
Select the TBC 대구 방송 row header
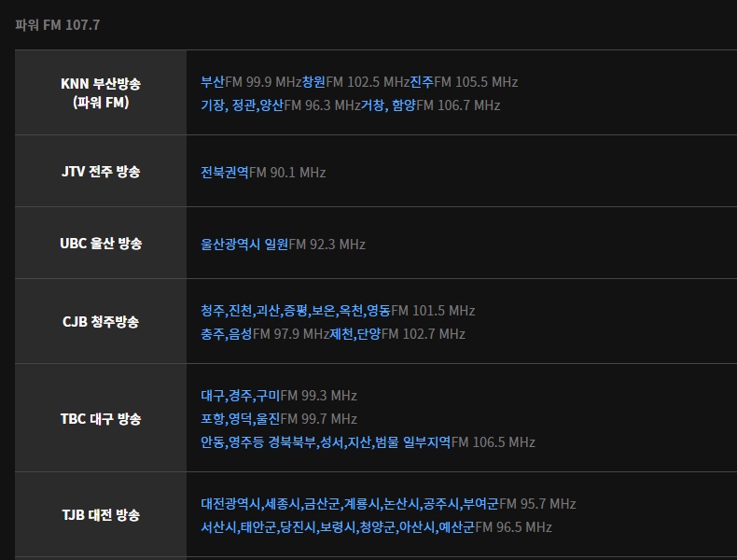click(101, 418)
